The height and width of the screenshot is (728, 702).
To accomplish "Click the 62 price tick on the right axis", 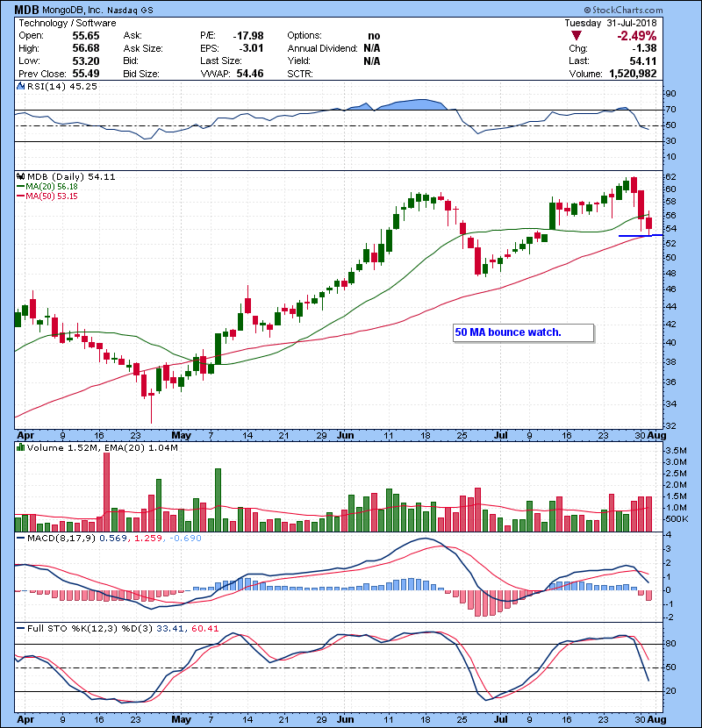I will [x=671, y=177].
